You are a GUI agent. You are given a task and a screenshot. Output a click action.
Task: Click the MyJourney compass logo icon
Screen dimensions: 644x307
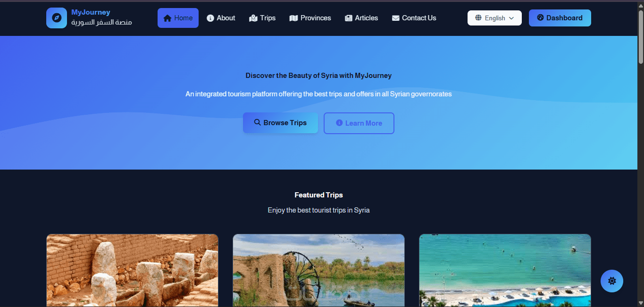tap(57, 18)
